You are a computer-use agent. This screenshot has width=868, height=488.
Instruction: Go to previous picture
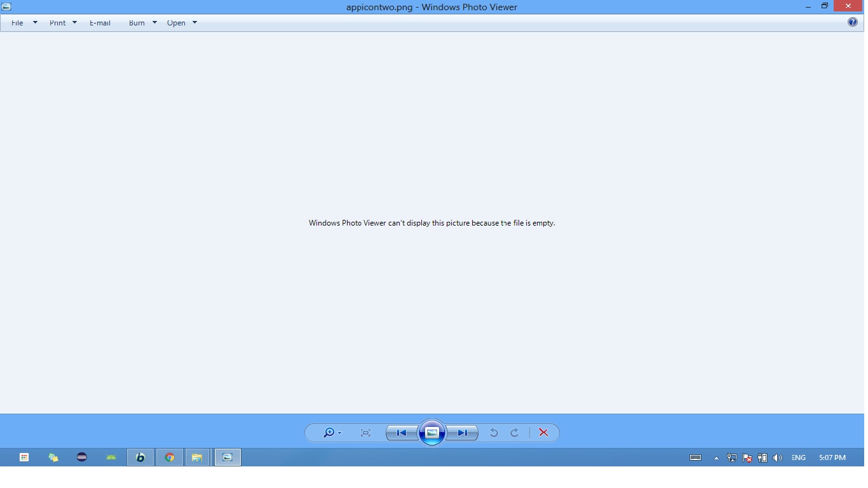pyautogui.click(x=401, y=433)
